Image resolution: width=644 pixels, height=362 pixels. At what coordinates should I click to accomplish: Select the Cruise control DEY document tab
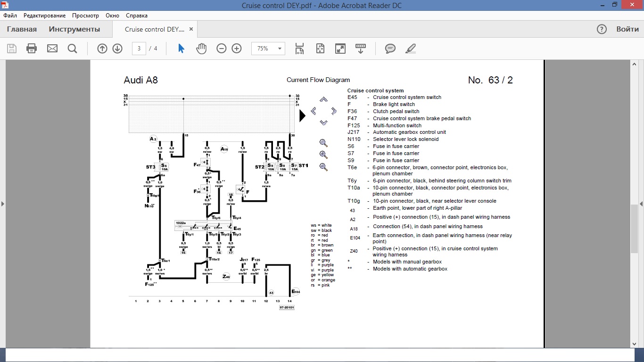click(155, 29)
